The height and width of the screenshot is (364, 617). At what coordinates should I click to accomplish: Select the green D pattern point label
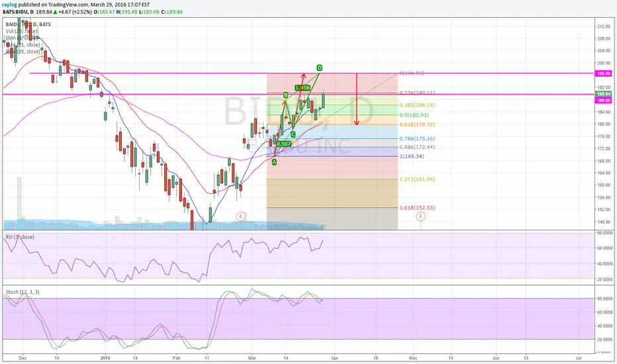320,68
